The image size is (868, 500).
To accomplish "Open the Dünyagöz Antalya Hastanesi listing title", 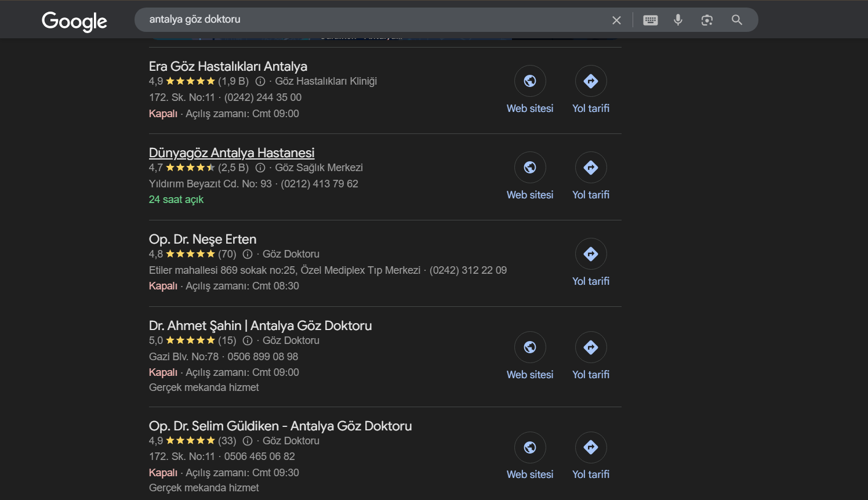I will pyautogui.click(x=231, y=153).
